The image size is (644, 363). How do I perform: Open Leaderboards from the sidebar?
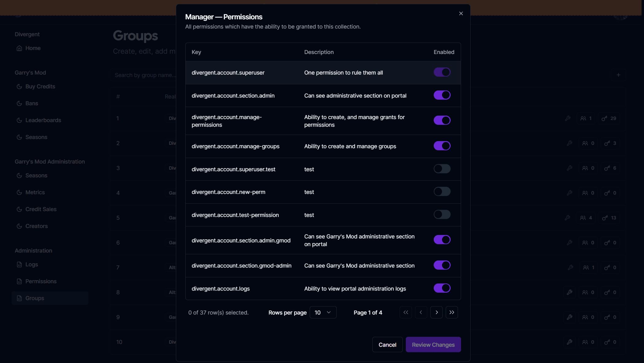[43, 120]
